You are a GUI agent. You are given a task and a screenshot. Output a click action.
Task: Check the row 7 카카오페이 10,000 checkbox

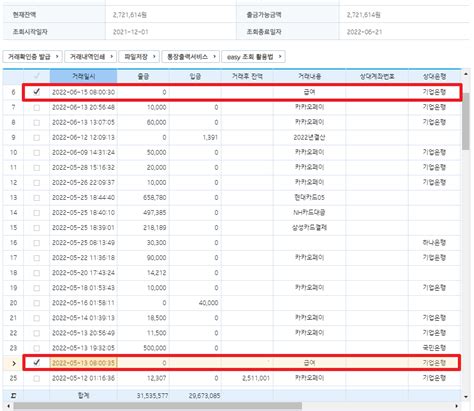[x=37, y=107]
